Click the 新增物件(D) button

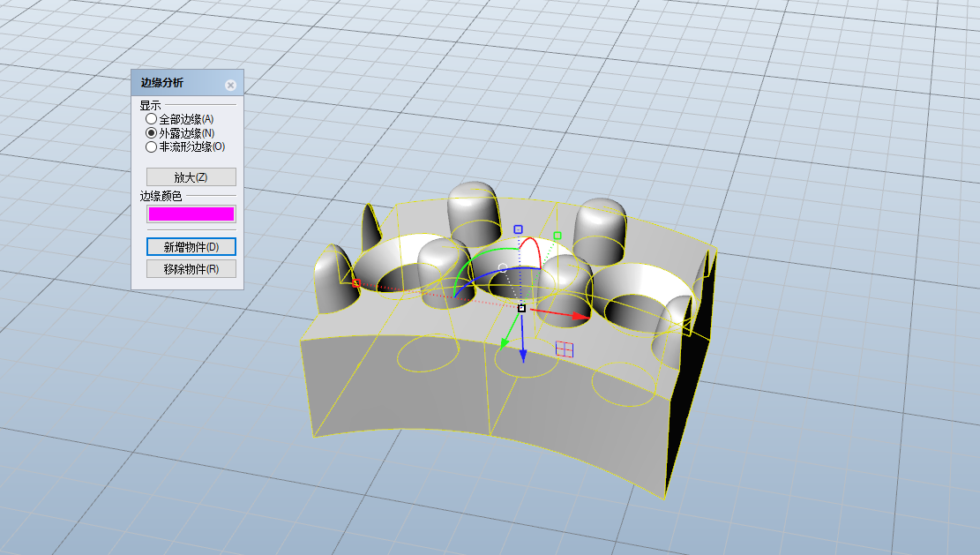191,247
